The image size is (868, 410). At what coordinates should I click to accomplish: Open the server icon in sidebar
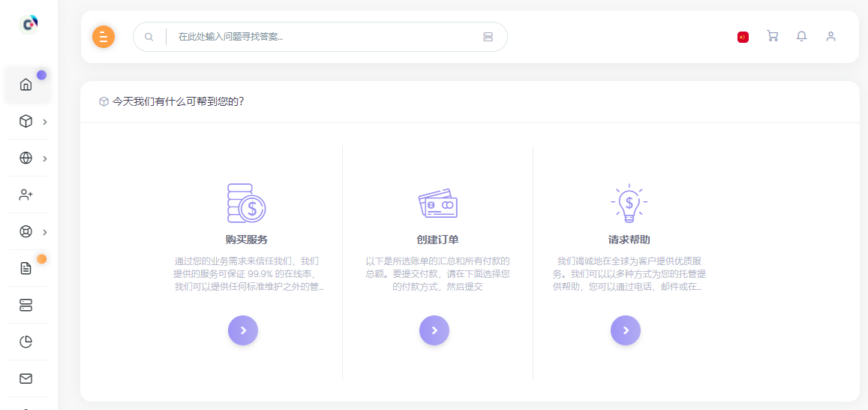tap(26, 305)
